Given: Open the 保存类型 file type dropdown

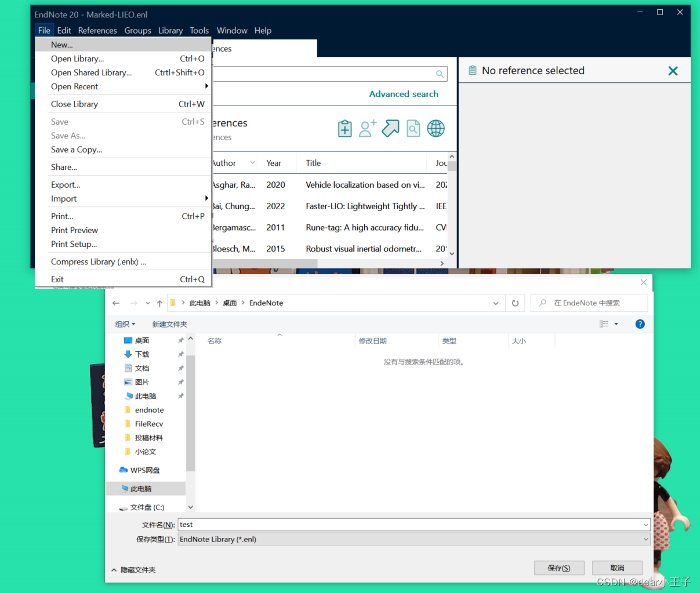Looking at the screenshot, I should coord(645,539).
